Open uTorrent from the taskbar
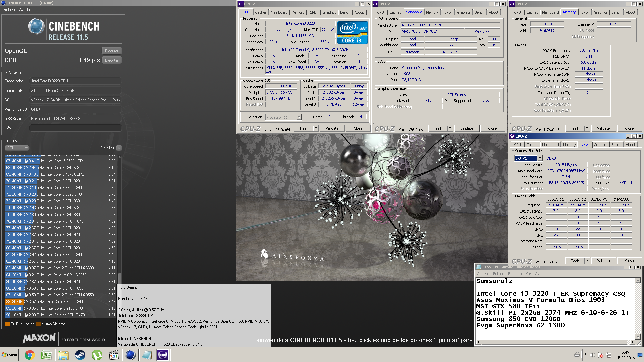Screen dimensions: 644x362 click(x=97, y=355)
